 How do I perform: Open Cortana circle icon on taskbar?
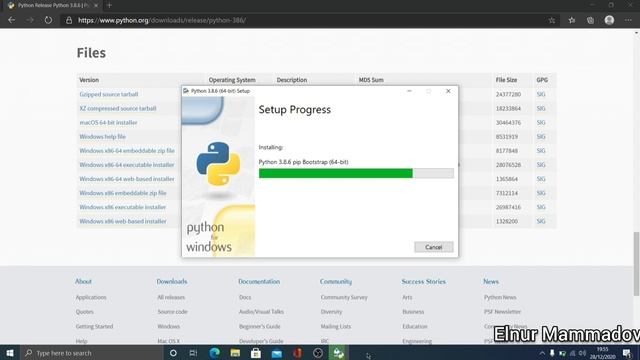(x=173, y=353)
